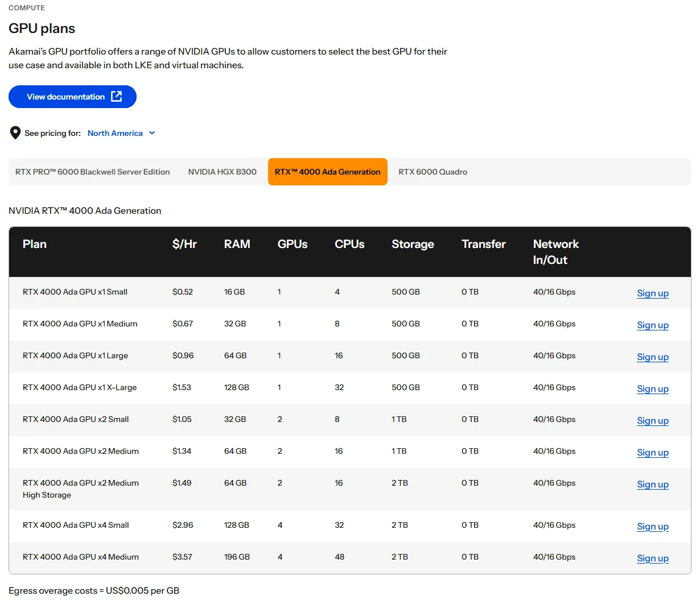Sign up for RTX 4000 Ada GPU x4 Medium
The image size is (700, 600).
coord(653,558)
